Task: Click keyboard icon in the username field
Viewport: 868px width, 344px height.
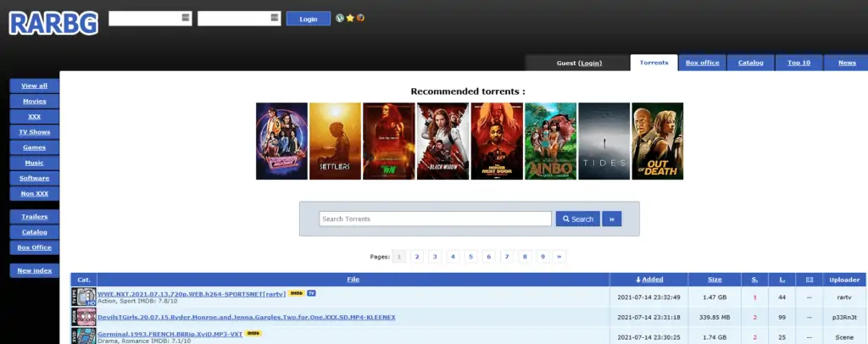Action: pos(186,18)
